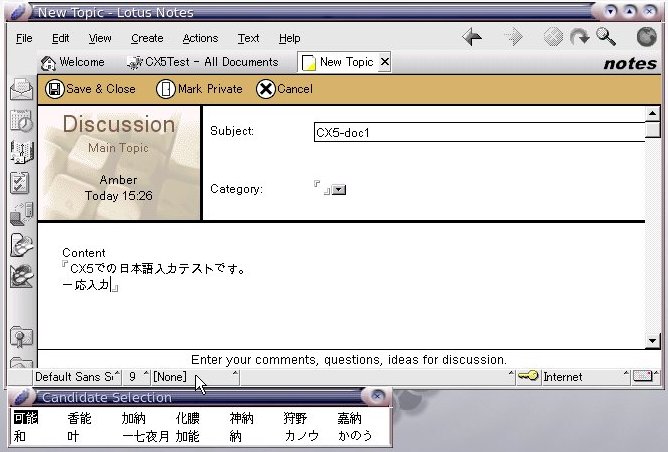Open the Edit menu
Viewport: 668px width, 452px height.
pos(60,38)
